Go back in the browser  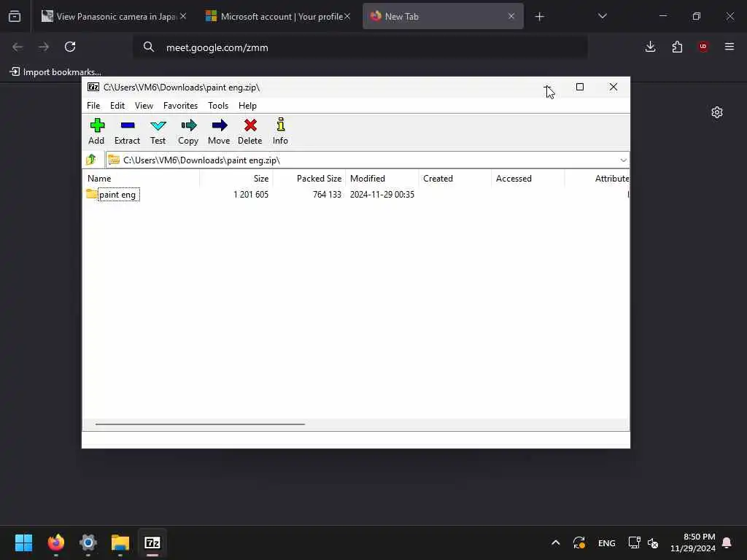click(x=18, y=47)
